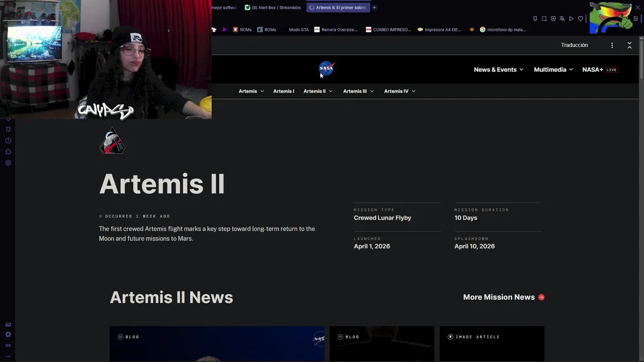644x362 pixels.
Task: Switch to the Alert Box / Streamlabs tab
Action: pyautogui.click(x=273, y=8)
